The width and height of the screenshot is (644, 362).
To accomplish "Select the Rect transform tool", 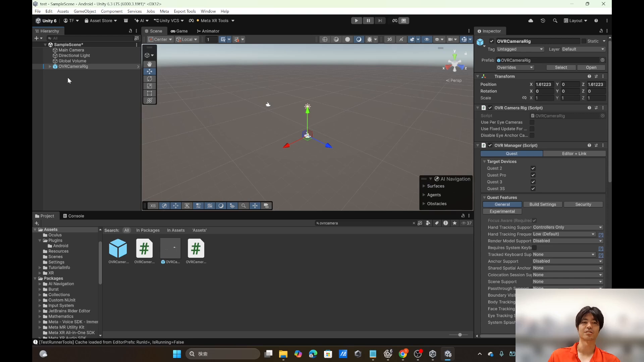I will coord(149,93).
